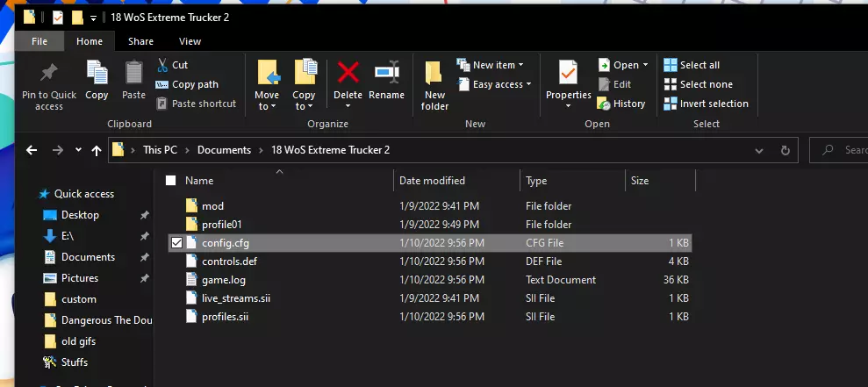868x387 pixels.
Task: Click the mod folder icon
Action: click(x=191, y=206)
